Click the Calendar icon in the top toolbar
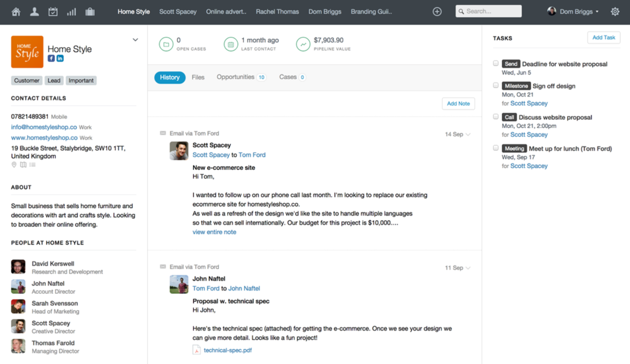The width and height of the screenshot is (630, 364). 52,11
